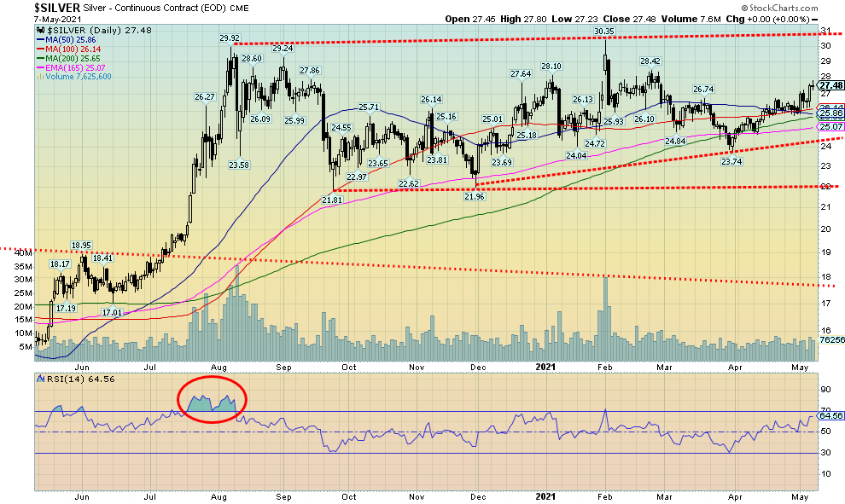
Task: Click the 29.92 peak price label
Action: click(228, 38)
